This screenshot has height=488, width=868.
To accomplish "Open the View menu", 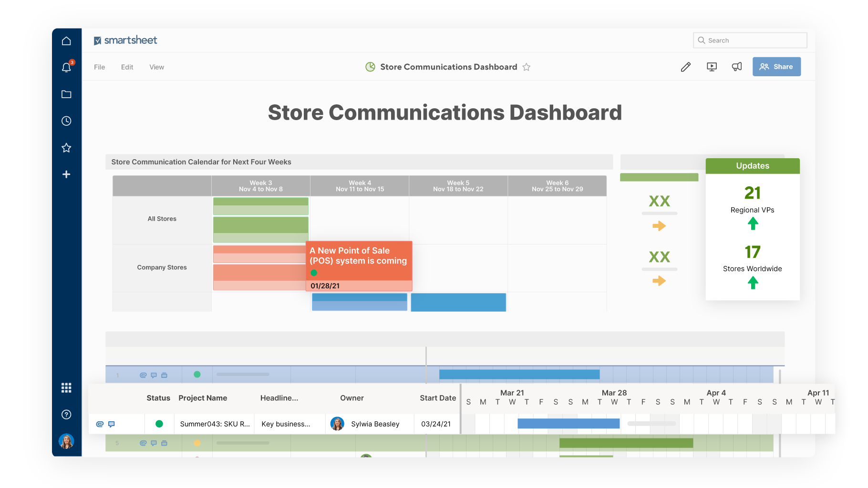I will point(156,67).
